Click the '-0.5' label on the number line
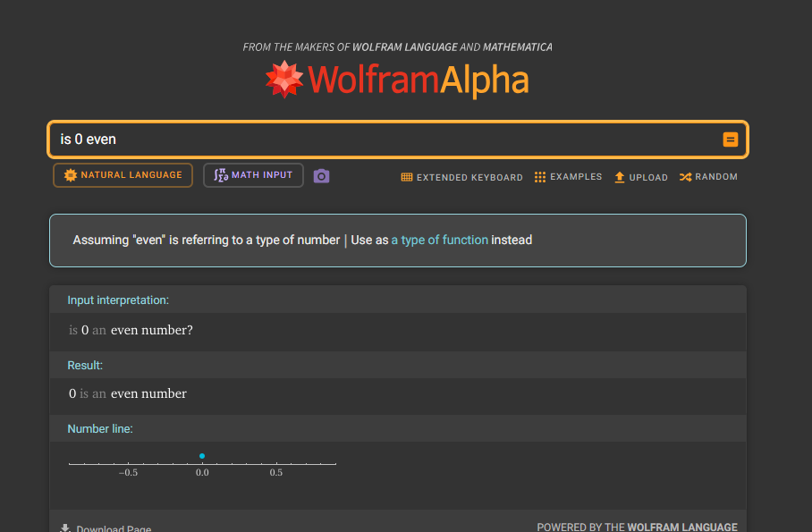This screenshot has height=532, width=812. pyautogui.click(x=128, y=472)
